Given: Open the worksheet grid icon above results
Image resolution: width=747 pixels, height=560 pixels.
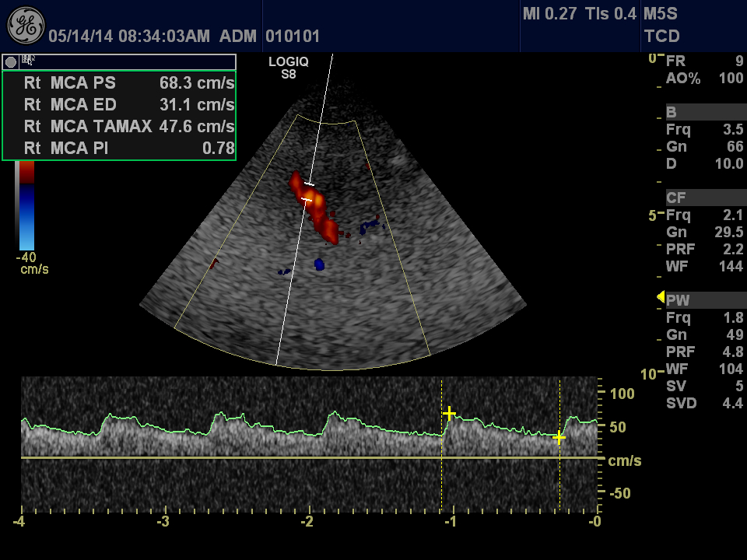Looking at the screenshot, I should point(29,60).
